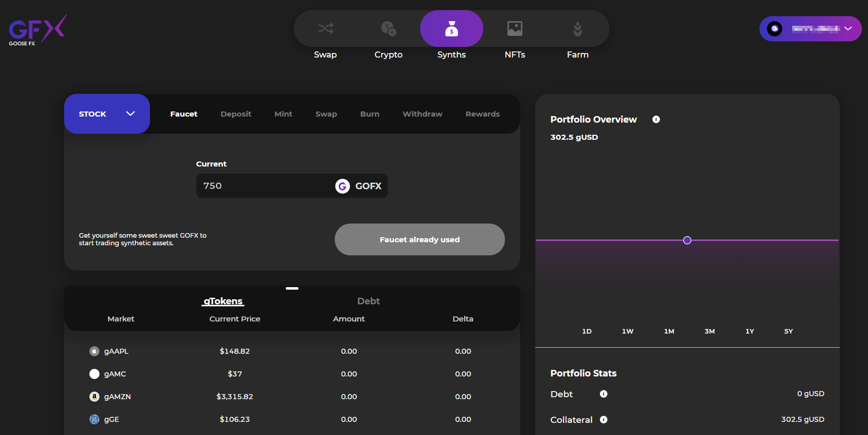The width and height of the screenshot is (868, 435).
Task: Open the wallet account dropdown
Action: point(810,29)
